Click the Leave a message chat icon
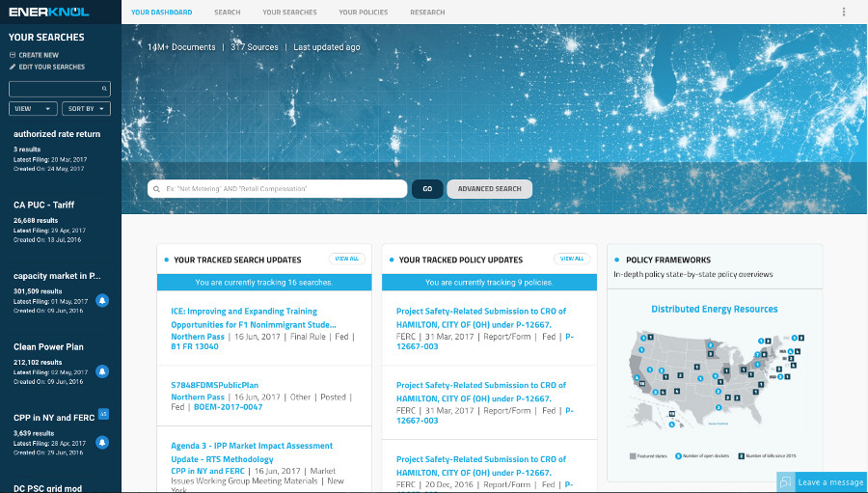The width and height of the screenshot is (868, 493). click(785, 482)
